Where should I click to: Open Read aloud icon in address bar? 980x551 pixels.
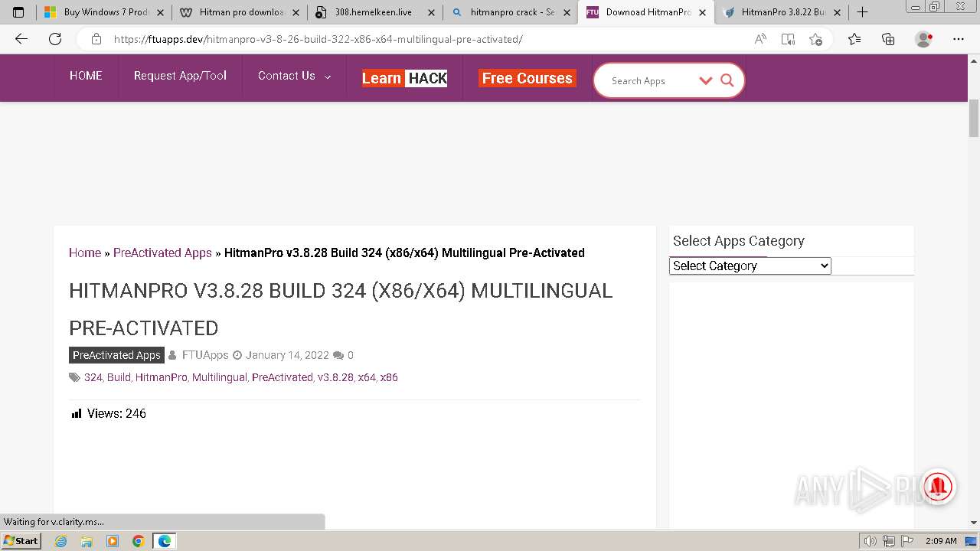(x=760, y=39)
